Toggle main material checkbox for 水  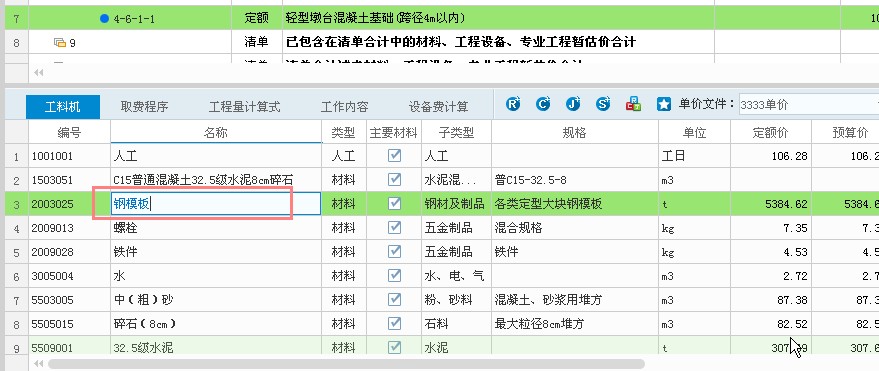[x=395, y=276]
